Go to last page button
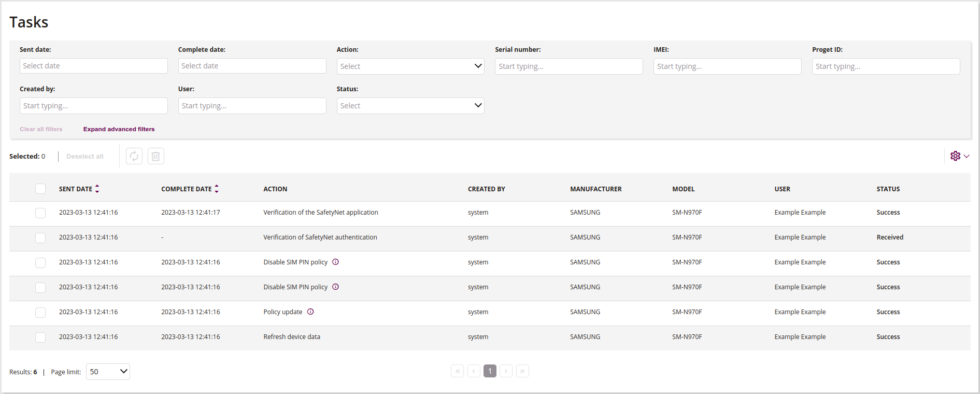Image resolution: width=980 pixels, height=394 pixels. (522, 371)
